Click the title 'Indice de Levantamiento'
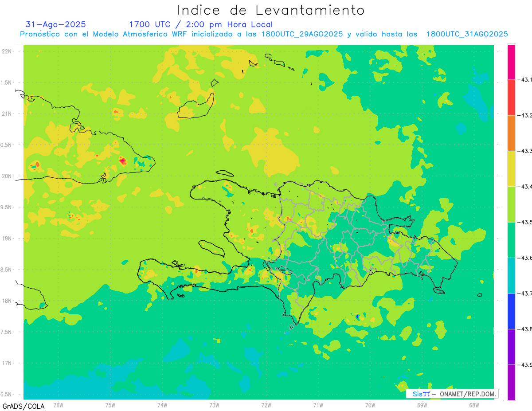This screenshot has height=411, width=532. (x=271, y=10)
